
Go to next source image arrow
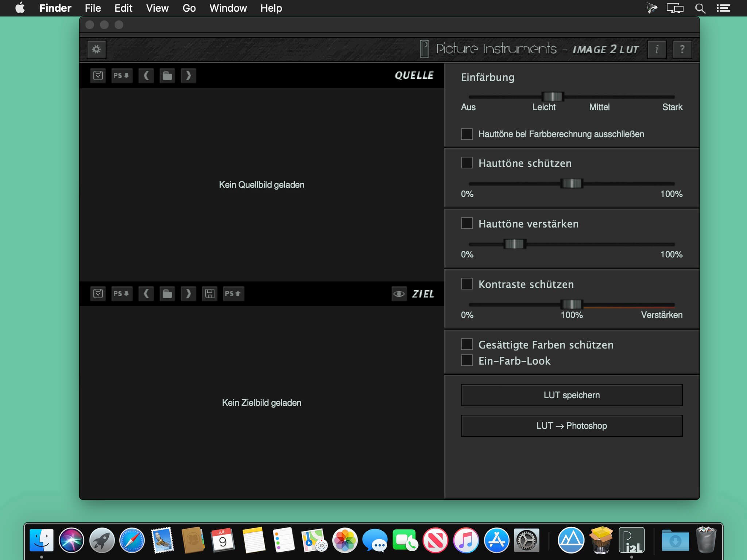pos(188,75)
